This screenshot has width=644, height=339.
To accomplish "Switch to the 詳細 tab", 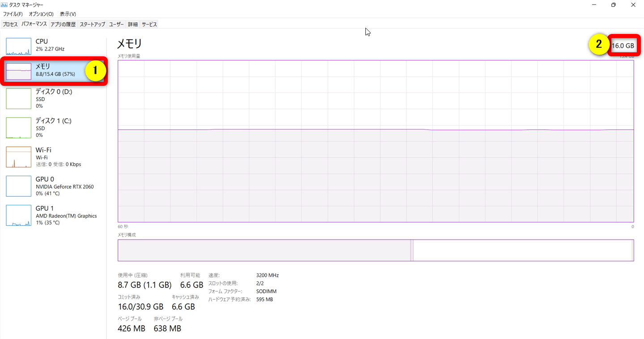I will [x=133, y=25].
